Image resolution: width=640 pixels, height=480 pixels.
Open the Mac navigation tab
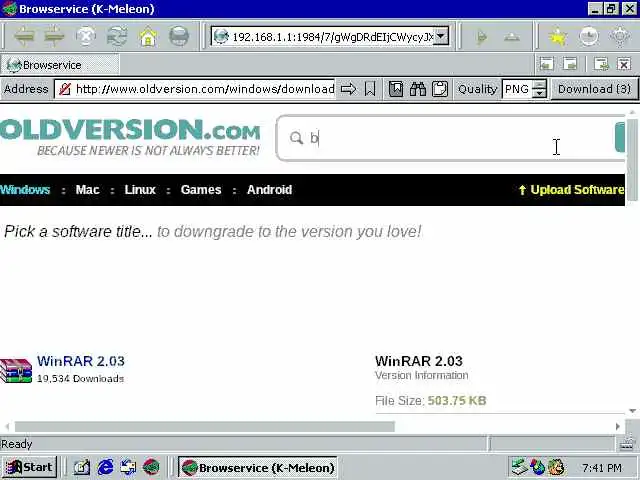(87, 190)
